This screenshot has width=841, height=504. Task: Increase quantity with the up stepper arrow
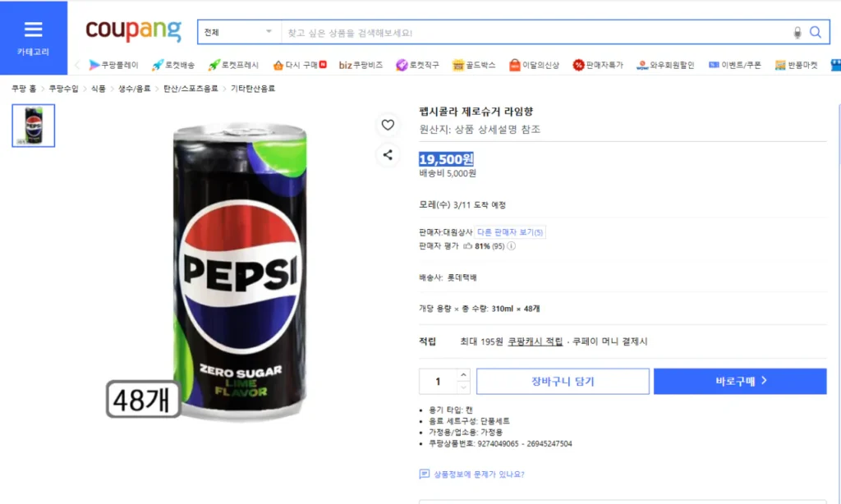click(x=462, y=376)
